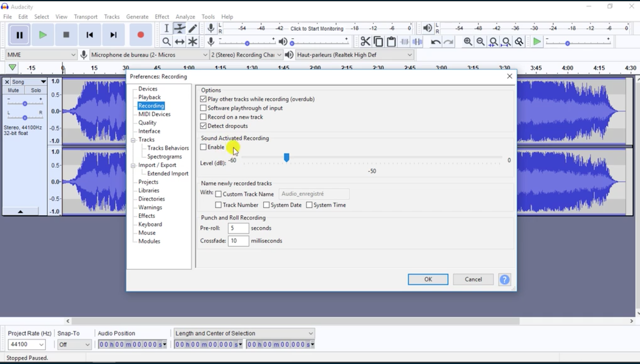Check Software playthrough of input

(204, 108)
